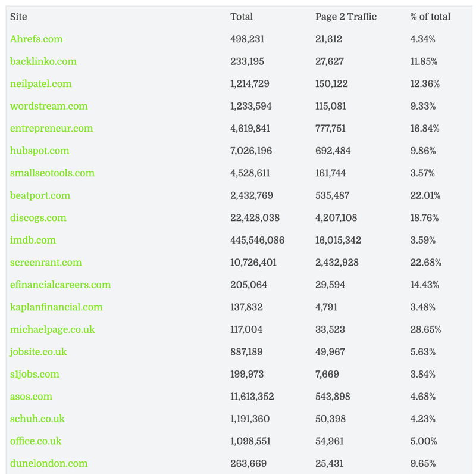Open screenrant.com link
Image resolution: width=476 pixels, height=474 pixels.
46,263
